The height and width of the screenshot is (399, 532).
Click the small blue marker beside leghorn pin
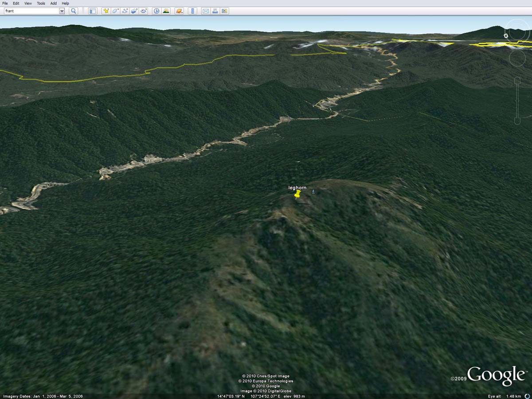tap(313, 192)
